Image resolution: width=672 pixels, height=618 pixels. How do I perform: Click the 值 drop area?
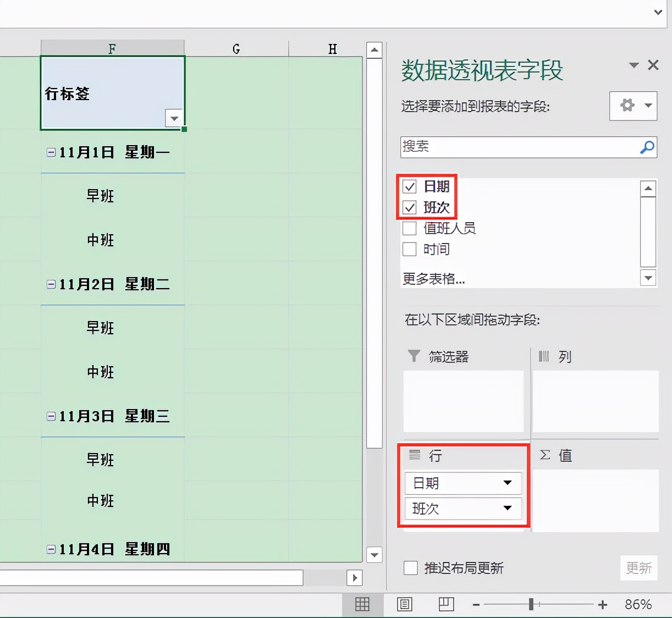(596, 500)
